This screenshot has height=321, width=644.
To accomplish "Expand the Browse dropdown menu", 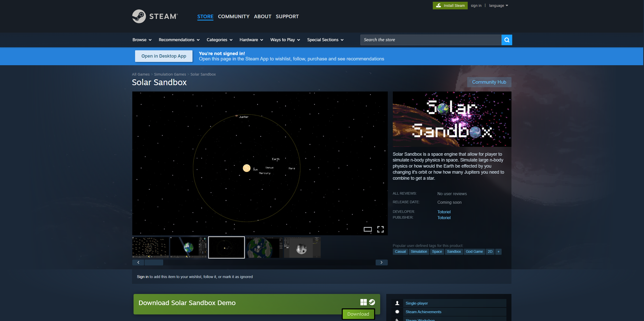I will point(142,40).
